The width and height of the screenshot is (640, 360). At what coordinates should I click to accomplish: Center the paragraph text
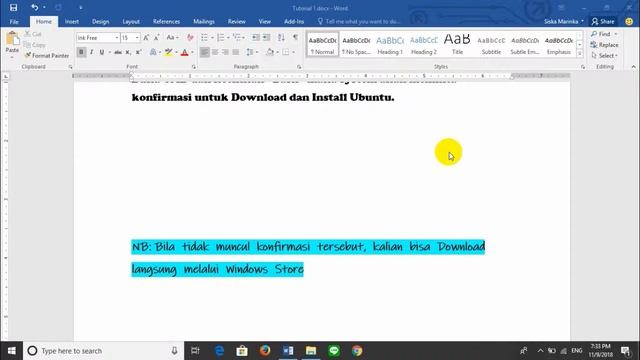point(215,52)
